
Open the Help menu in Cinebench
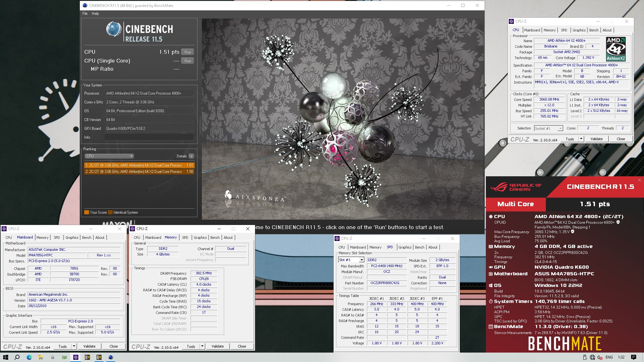(95, 14)
